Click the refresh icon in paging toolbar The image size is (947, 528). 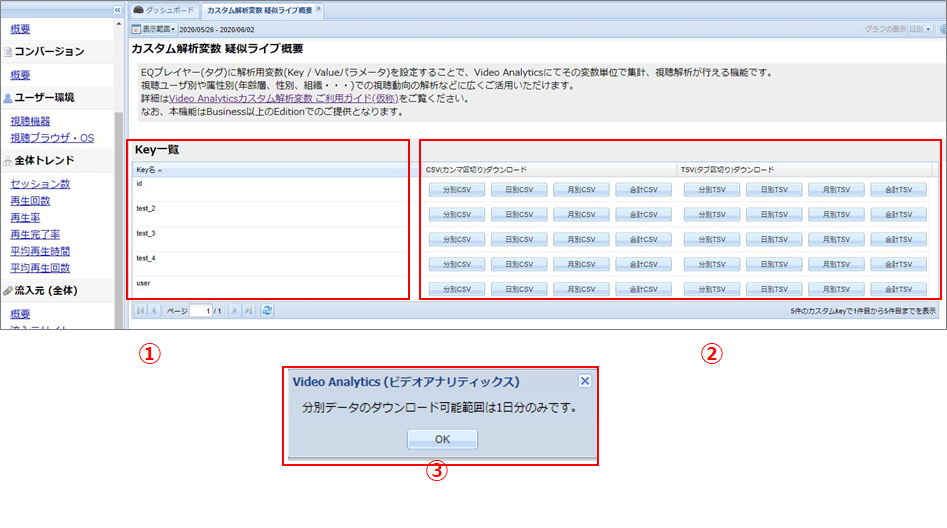tap(267, 311)
